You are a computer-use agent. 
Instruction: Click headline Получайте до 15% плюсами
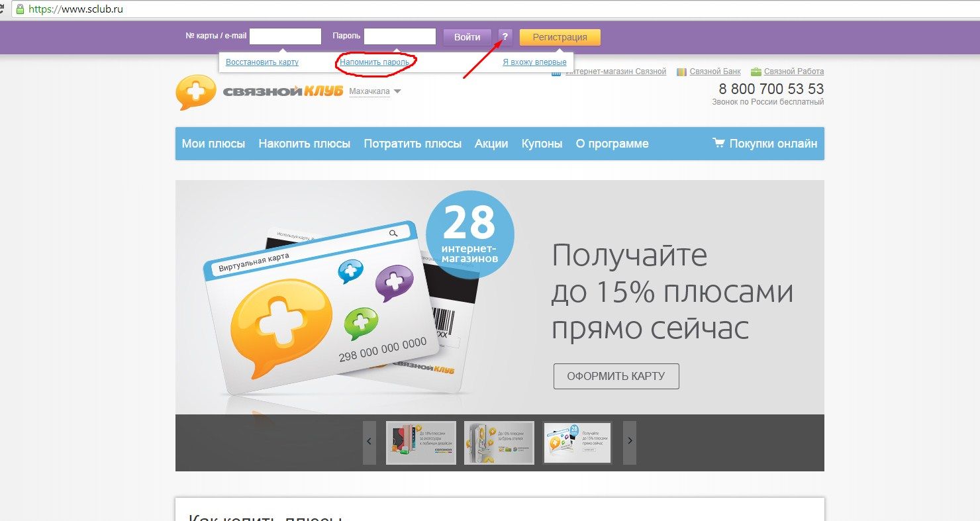pos(672,292)
